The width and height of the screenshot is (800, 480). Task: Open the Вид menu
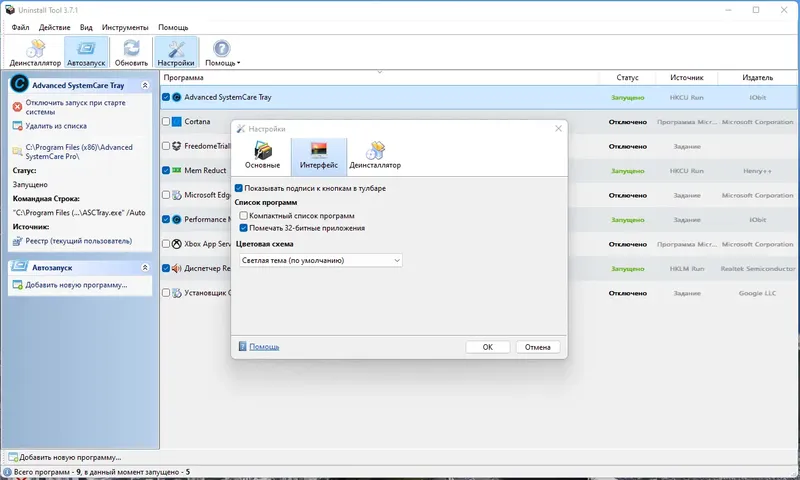pos(86,27)
